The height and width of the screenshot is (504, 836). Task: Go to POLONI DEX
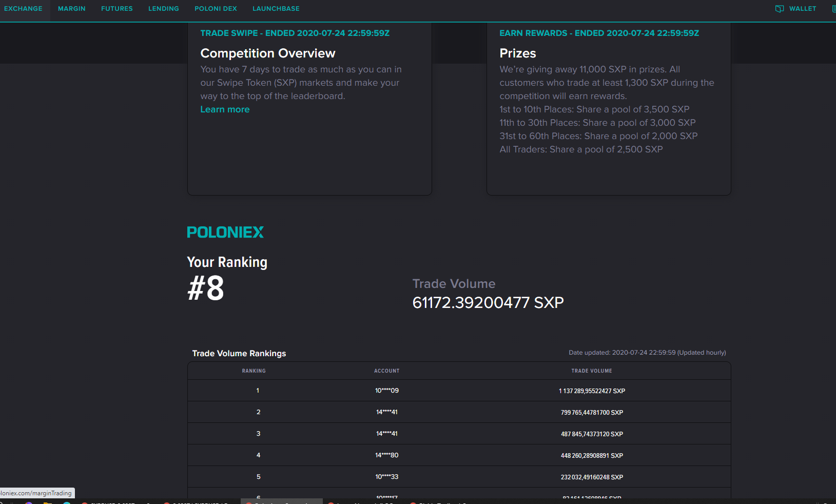point(216,8)
